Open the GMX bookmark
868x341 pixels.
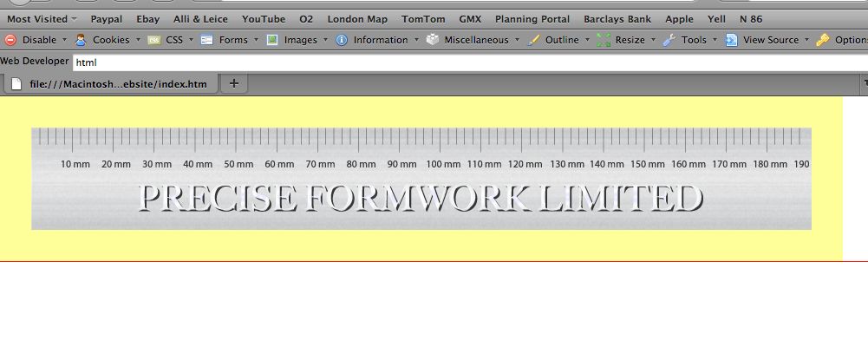pos(470,19)
